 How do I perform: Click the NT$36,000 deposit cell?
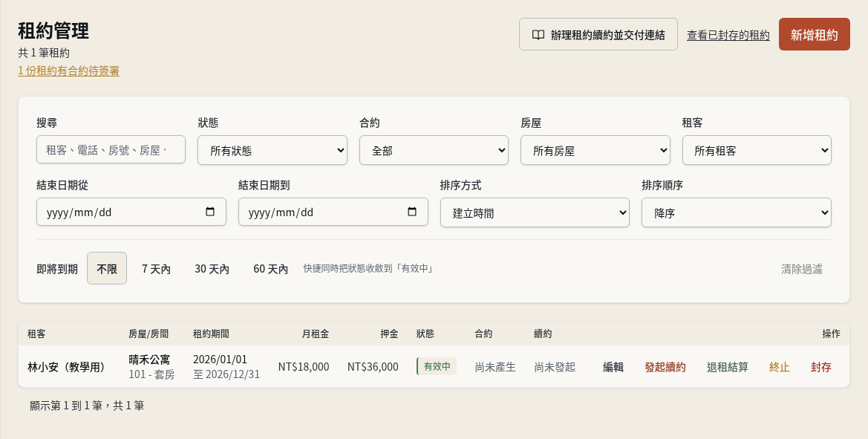(x=373, y=366)
